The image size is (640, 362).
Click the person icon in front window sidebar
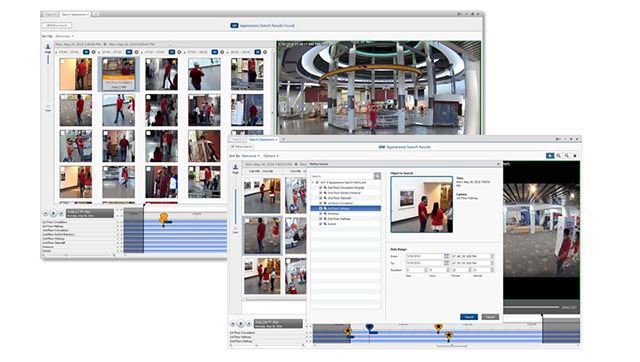(x=236, y=167)
